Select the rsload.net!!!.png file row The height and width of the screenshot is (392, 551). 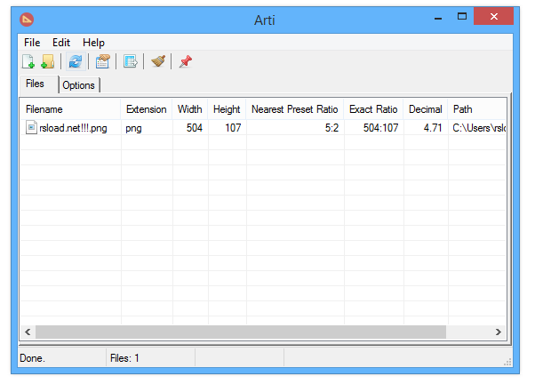[x=263, y=128]
